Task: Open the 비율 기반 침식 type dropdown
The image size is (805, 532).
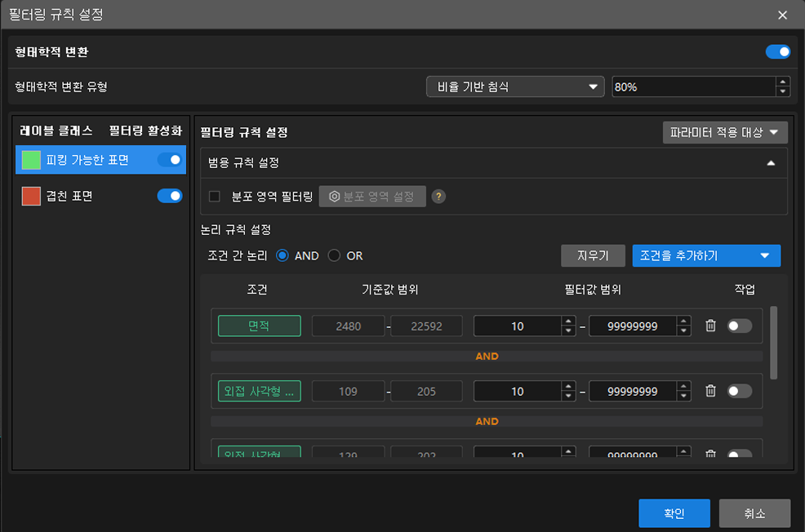Action: [x=515, y=86]
